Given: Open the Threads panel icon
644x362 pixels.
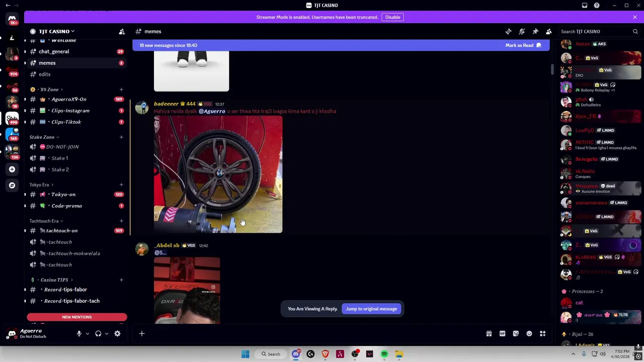Looking at the screenshot, I should (508, 32).
